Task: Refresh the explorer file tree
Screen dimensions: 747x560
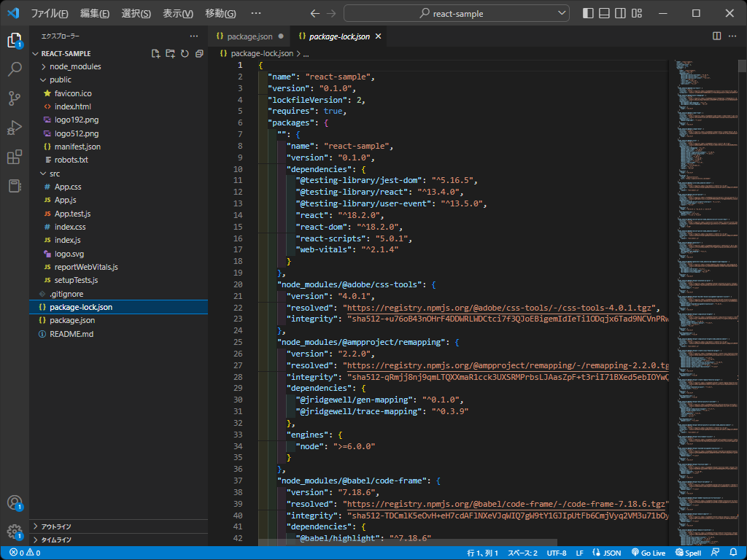Action: pos(185,54)
